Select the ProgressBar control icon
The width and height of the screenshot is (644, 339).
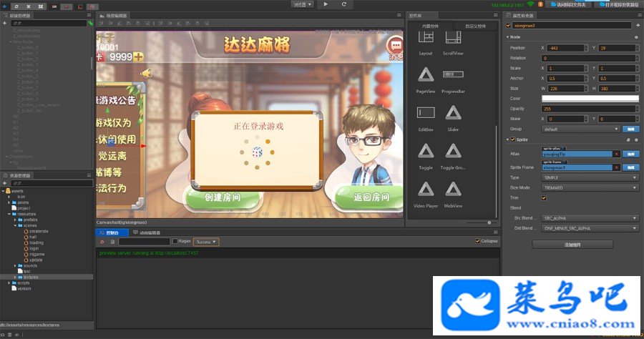click(x=453, y=74)
